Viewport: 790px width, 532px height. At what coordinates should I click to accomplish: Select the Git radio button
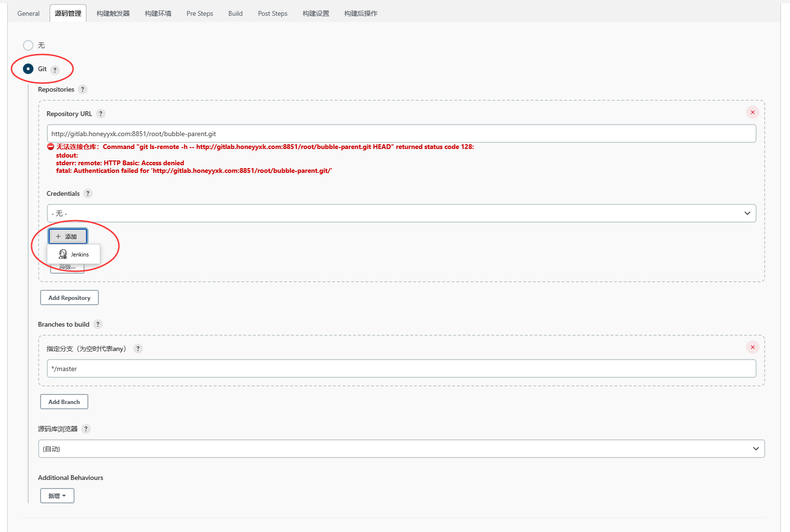pos(28,69)
